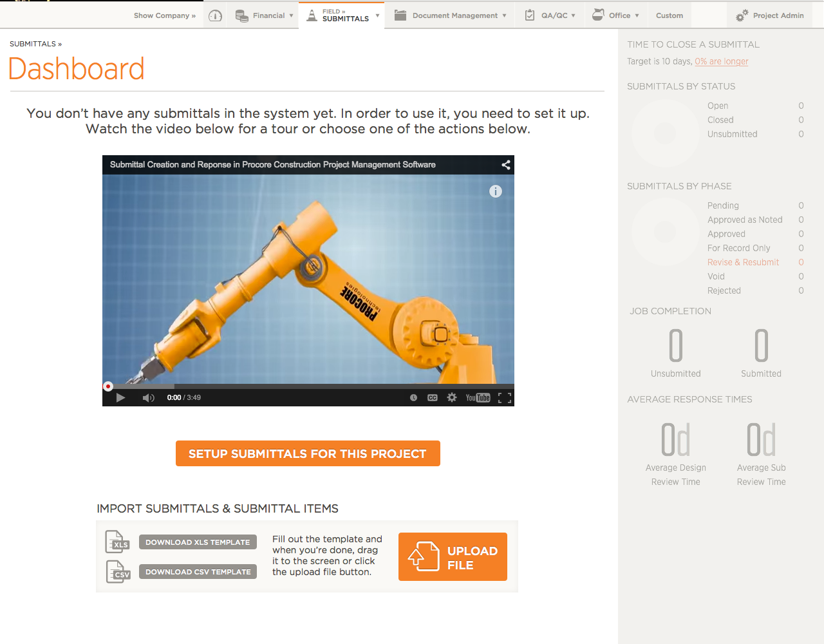Screen dimensions: 824x644
Task: Click the Submittals by Status donut chart
Action: pyautogui.click(x=665, y=133)
